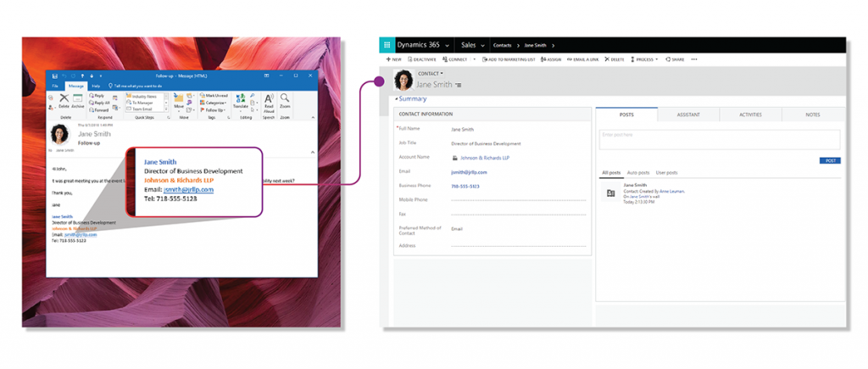This screenshot has height=369, width=868.
Task: Switch to the Notes tab
Action: (x=813, y=115)
